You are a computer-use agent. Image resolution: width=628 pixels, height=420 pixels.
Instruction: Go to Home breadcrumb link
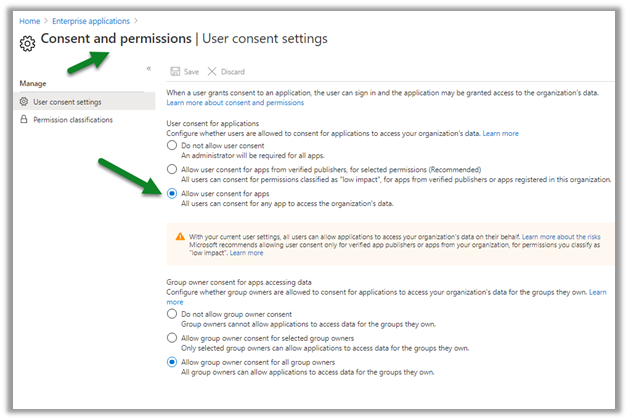(x=30, y=20)
